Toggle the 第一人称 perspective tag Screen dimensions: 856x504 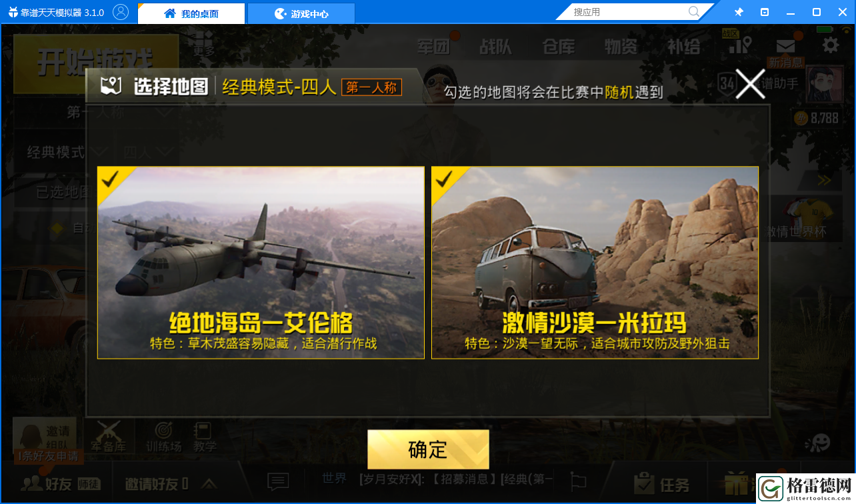point(372,87)
